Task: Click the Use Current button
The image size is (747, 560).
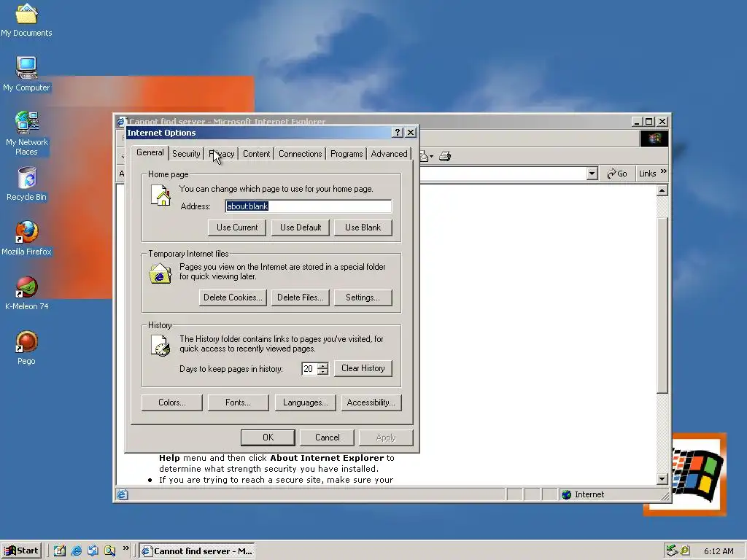Action: pos(237,227)
